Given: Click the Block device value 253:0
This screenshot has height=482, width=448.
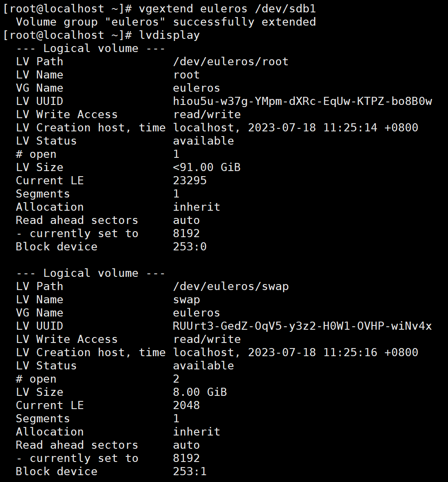Looking at the screenshot, I should [x=190, y=247].
